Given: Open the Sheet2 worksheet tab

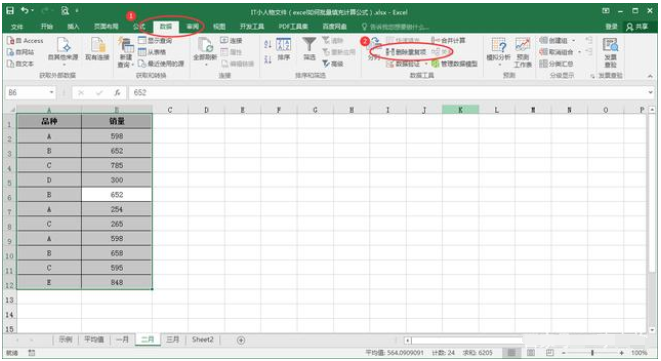Looking at the screenshot, I should tap(203, 339).
